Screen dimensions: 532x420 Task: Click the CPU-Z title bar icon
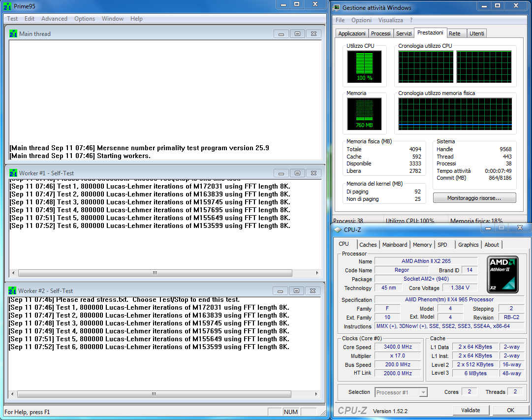(338, 230)
